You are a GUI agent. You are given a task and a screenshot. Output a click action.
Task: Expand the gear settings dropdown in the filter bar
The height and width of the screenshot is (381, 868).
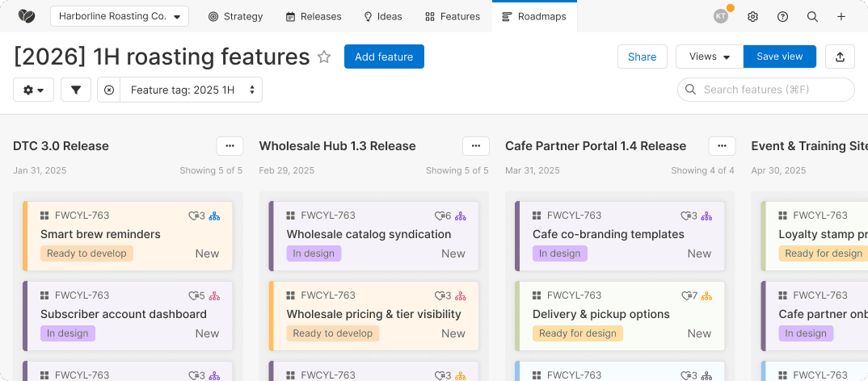tap(33, 90)
